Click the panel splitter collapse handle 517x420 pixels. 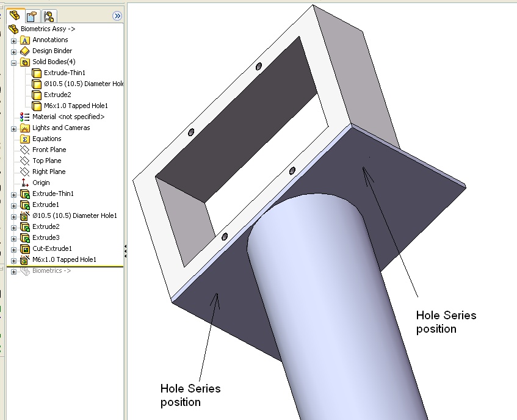[125, 252]
